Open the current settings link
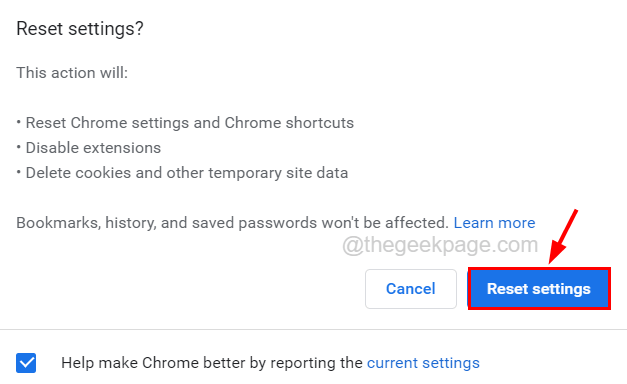This screenshot has width=627, height=384. pyautogui.click(x=423, y=363)
